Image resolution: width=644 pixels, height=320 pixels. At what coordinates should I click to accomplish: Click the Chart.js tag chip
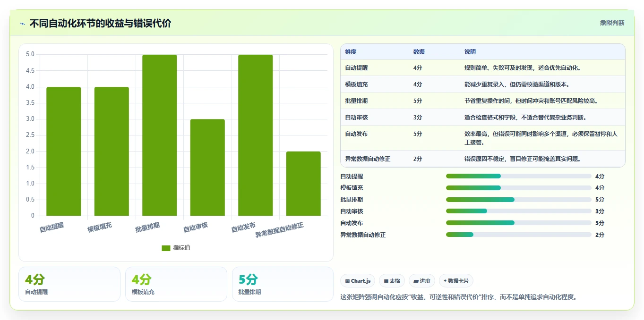click(x=358, y=281)
